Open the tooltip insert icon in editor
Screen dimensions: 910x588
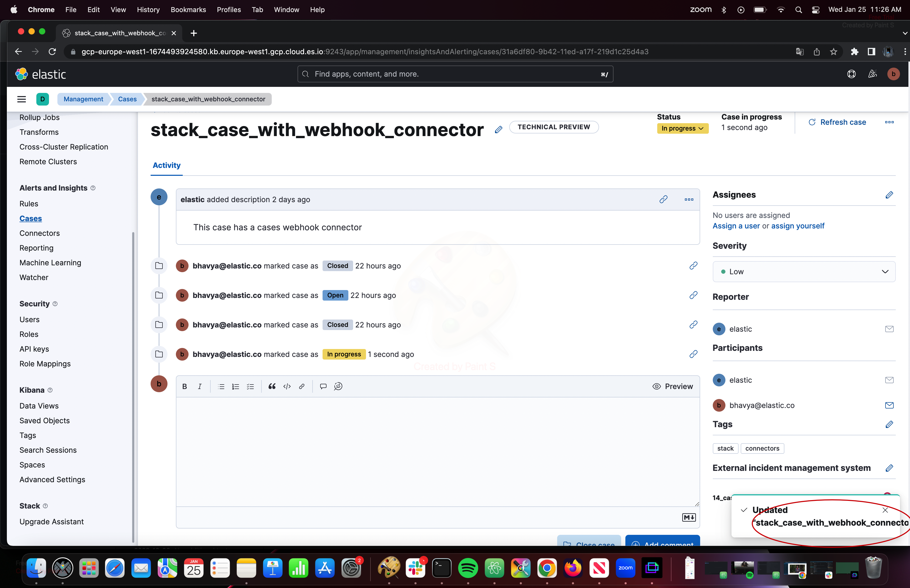coord(323,386)
